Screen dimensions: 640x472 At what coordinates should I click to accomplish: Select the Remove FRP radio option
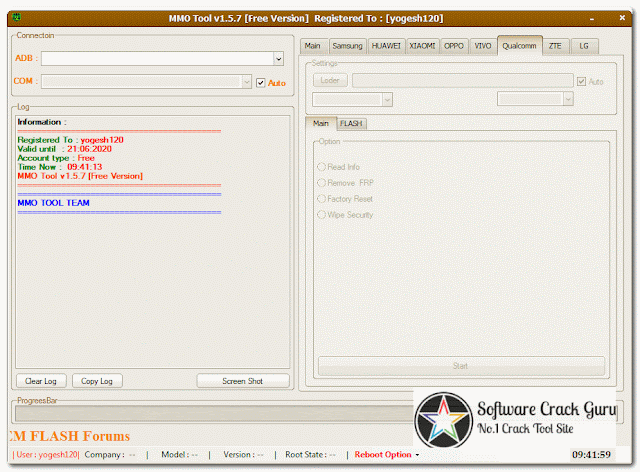click(x=345, y=183)
